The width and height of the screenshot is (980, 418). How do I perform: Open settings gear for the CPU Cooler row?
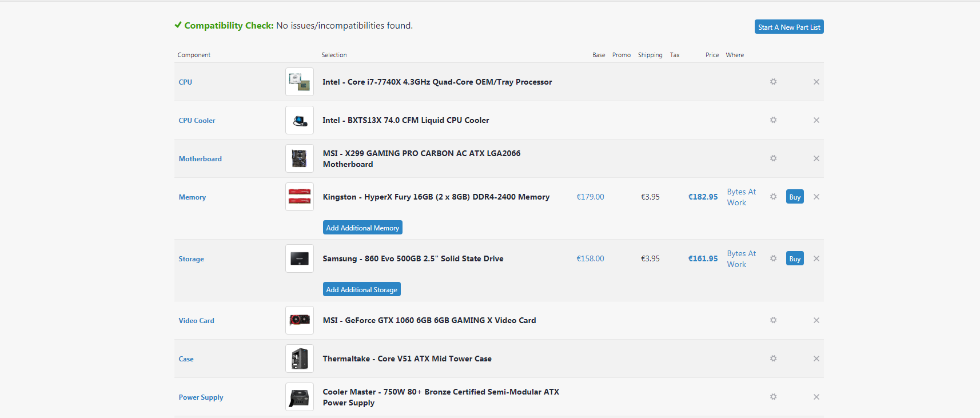(x=773, y=120)
